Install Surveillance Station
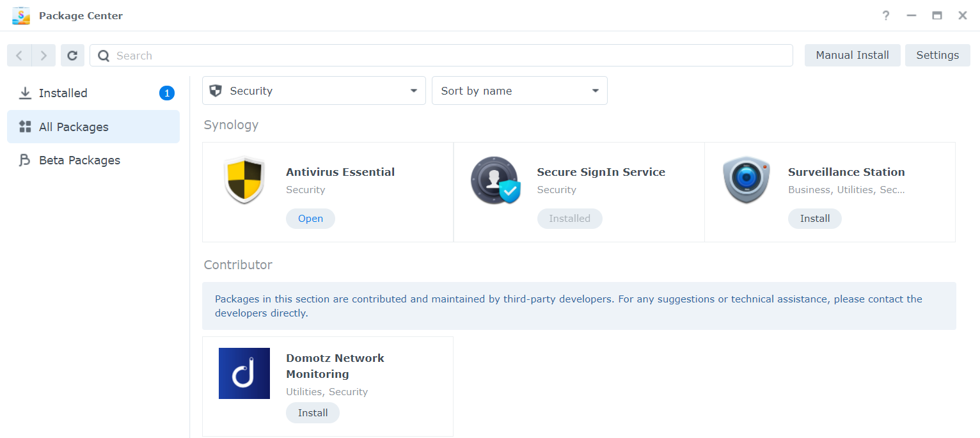Screen dimensions: 980x438 [815, 219]
